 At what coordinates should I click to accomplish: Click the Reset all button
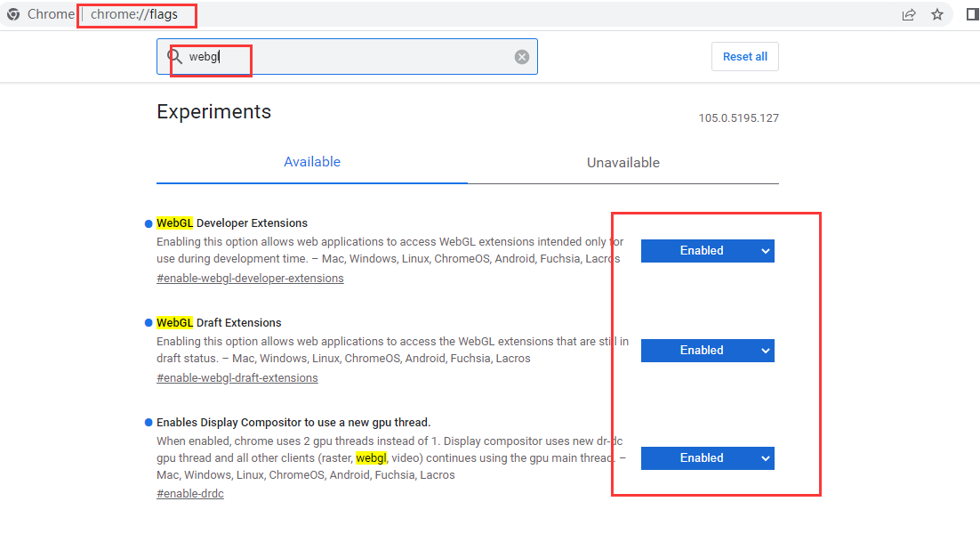tap(745, 57)
